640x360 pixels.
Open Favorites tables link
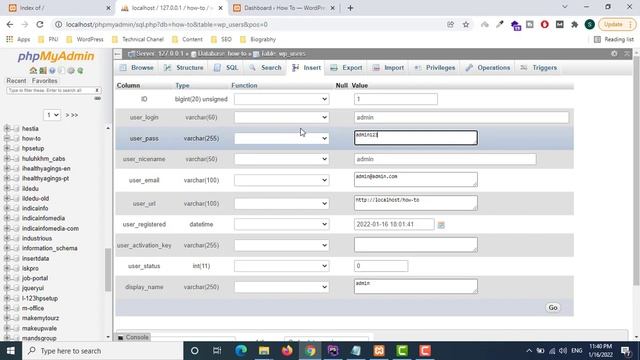tap(44, 81)
